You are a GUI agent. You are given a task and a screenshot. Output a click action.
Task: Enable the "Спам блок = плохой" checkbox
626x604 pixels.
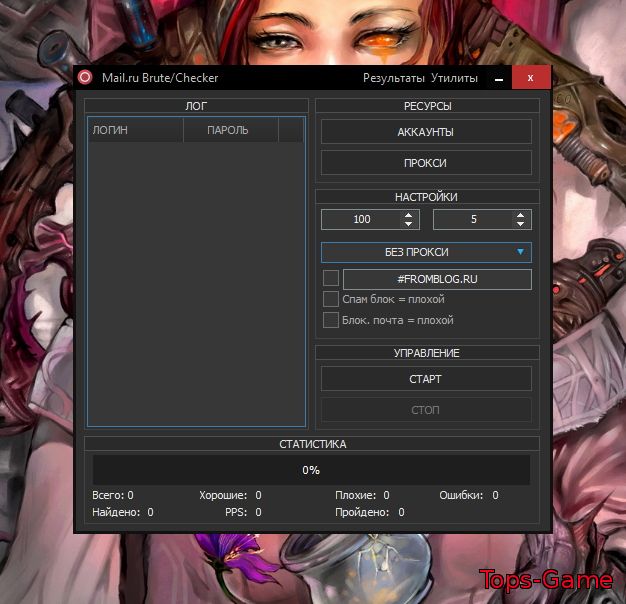(331, 299)
